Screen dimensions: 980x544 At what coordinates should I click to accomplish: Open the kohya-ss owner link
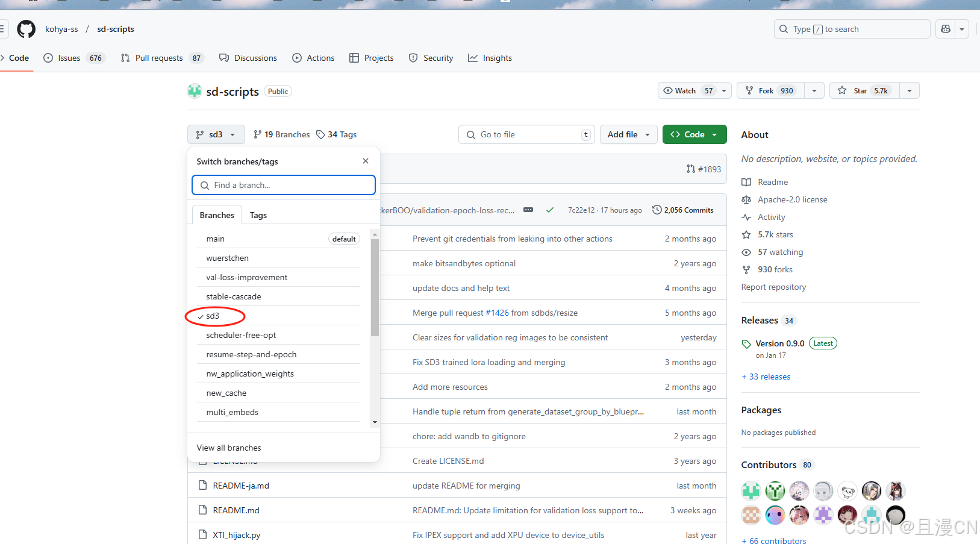point(61,29)
